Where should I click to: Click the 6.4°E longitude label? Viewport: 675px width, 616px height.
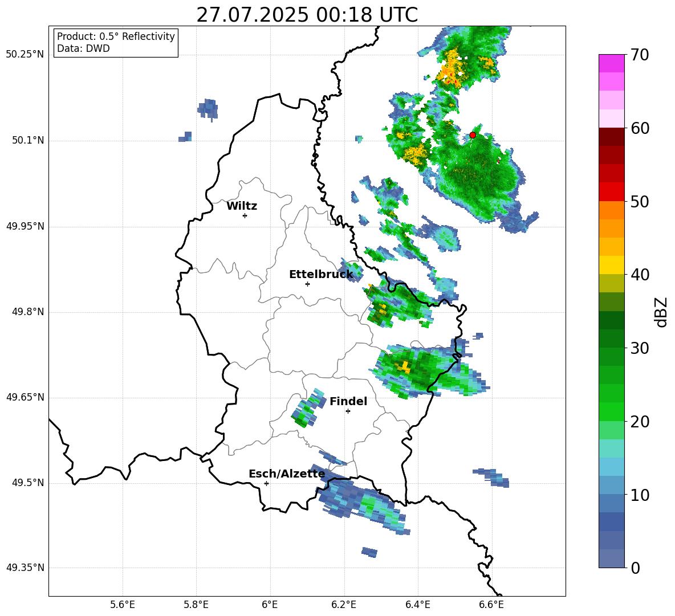(x=417, y=605)
